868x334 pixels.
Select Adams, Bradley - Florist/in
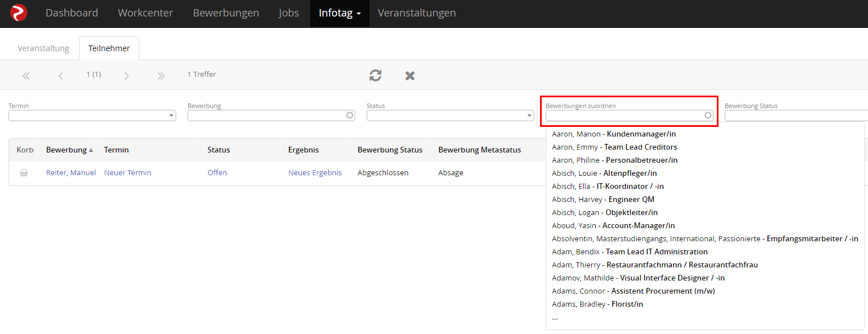[x=597, y=304]
